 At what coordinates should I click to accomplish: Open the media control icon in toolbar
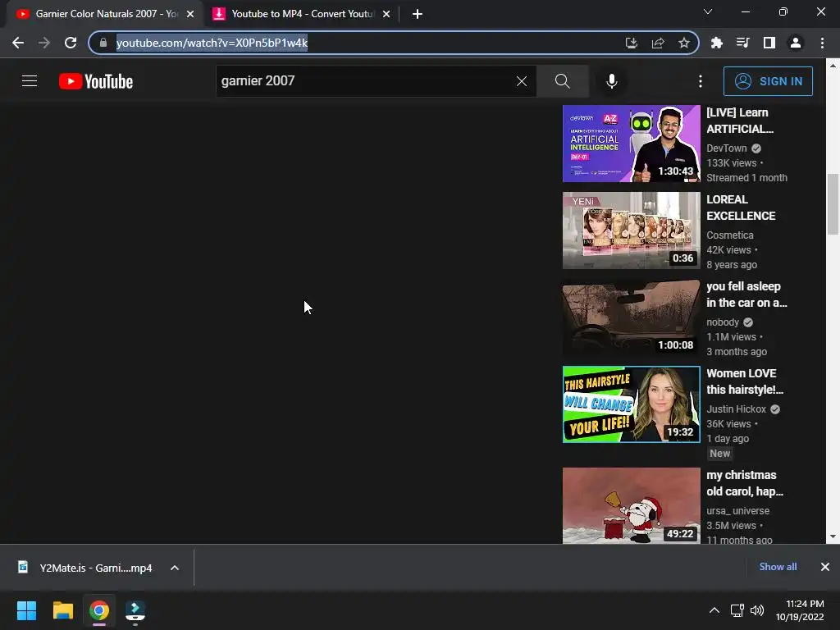coord(742,43)
